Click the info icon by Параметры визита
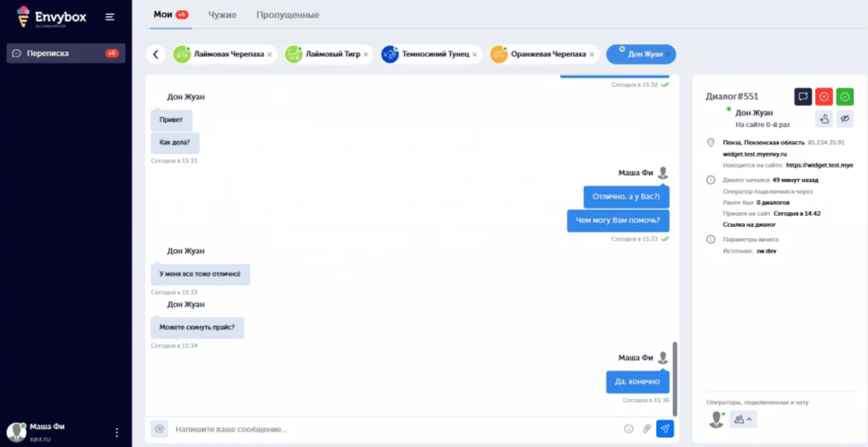The height and width of the screenshot is (447, 868). click(x=711, y=239)
